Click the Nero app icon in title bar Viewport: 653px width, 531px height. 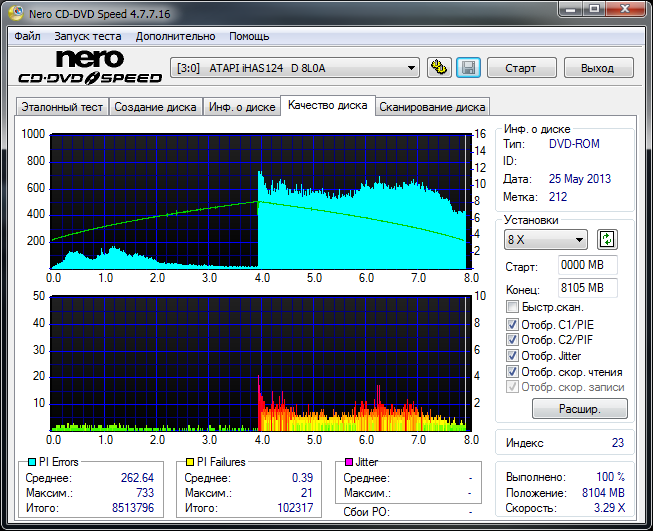[16, 13]
